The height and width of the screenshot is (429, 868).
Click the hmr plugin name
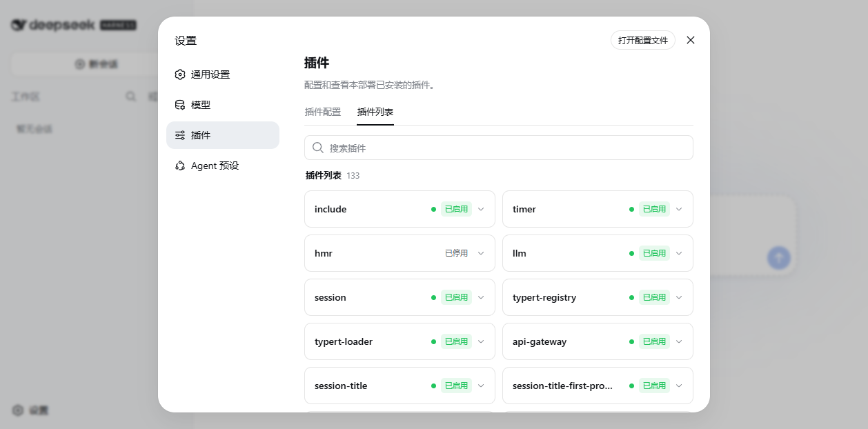(x=324, y=253)
